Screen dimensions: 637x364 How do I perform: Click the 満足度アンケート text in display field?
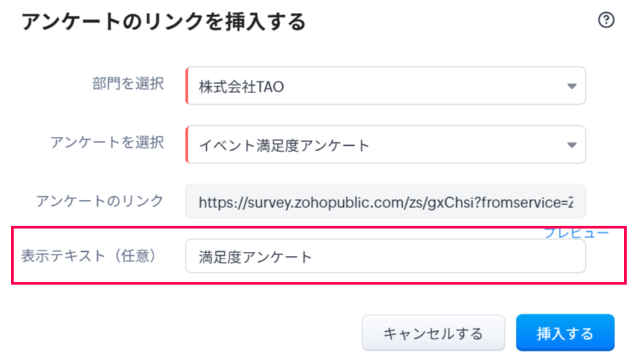pyautogui.click(x=255, y=257)
